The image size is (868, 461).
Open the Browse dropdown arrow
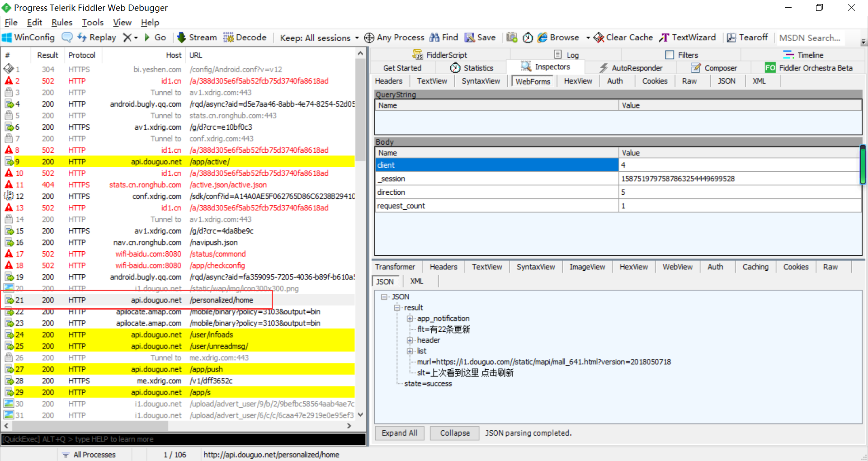coord(588,38)
